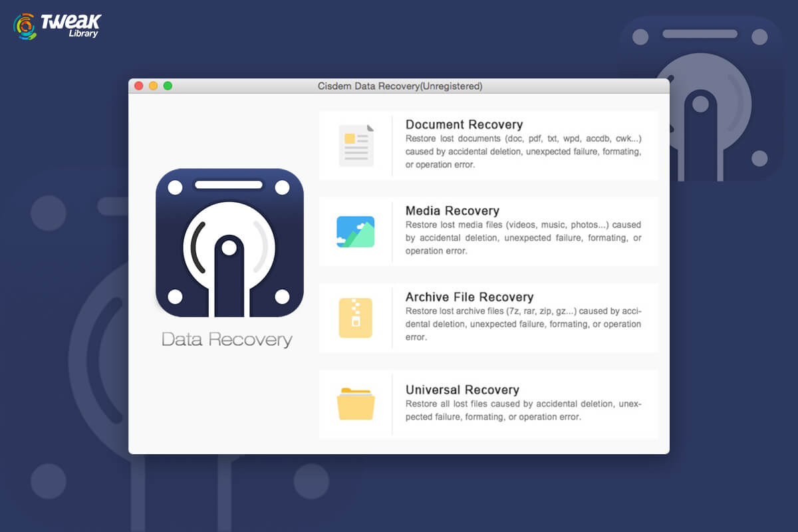Launch Archive File Recovery
The image size is (798, 532).
pos(489,317)
